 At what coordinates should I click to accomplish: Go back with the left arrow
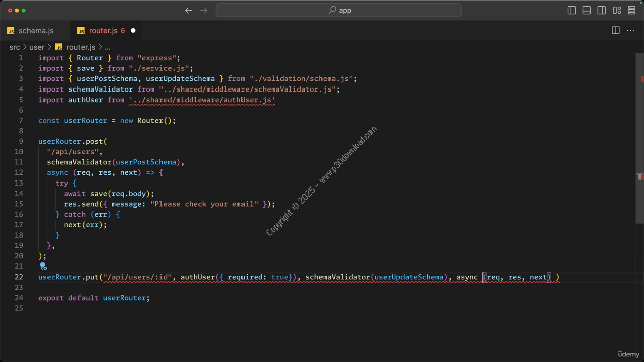tap(189, 10)
